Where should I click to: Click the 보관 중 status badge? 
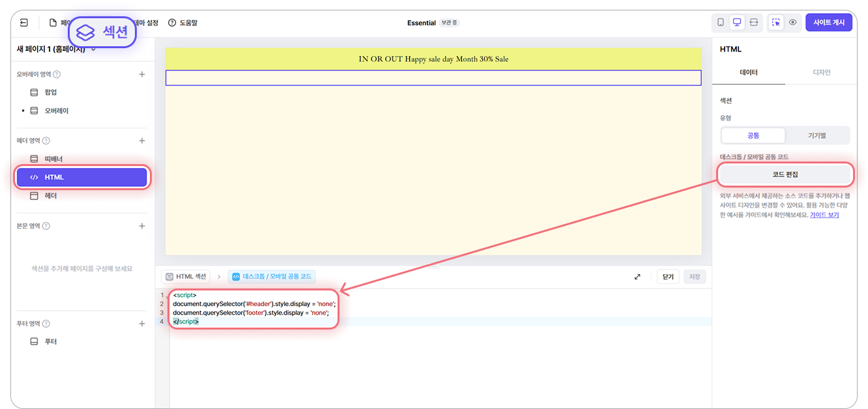coord(449,23)
